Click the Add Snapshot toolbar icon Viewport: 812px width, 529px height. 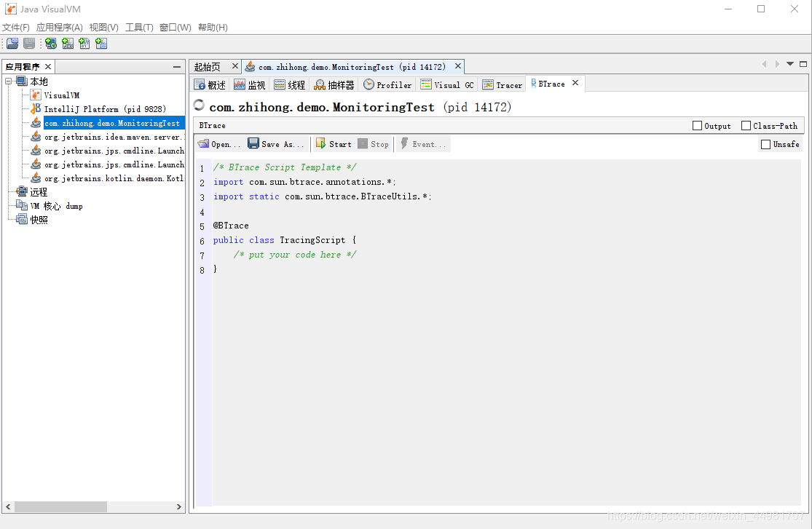tap(101, 44)
